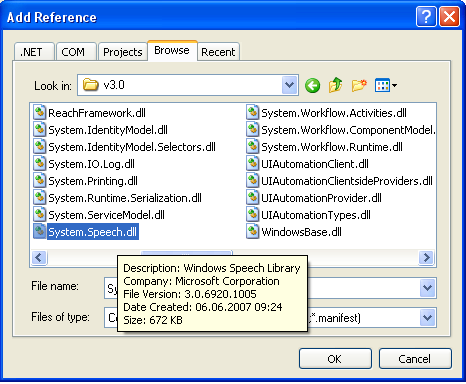This screenshot has width=466, height=384.
Task: Expand the File name dropdown arrow
Action: click(427, 288)
